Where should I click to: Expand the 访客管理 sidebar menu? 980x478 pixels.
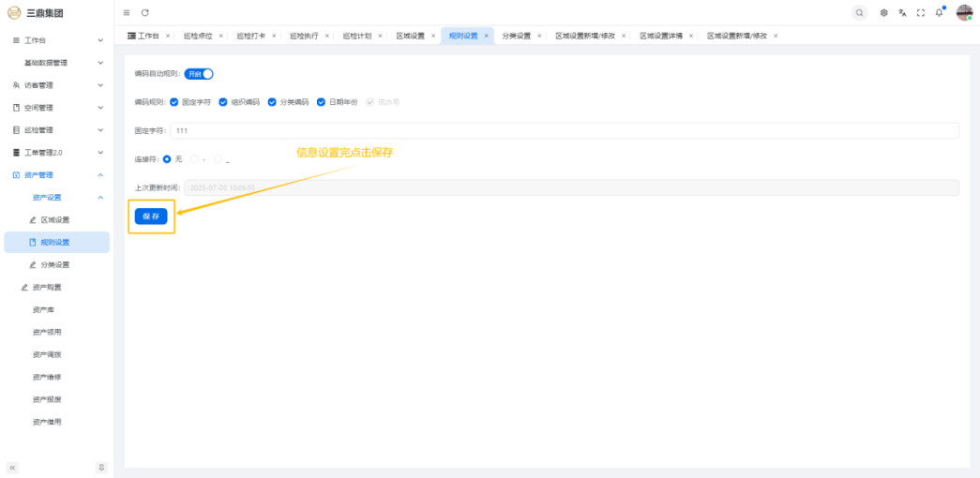[56, 85]
